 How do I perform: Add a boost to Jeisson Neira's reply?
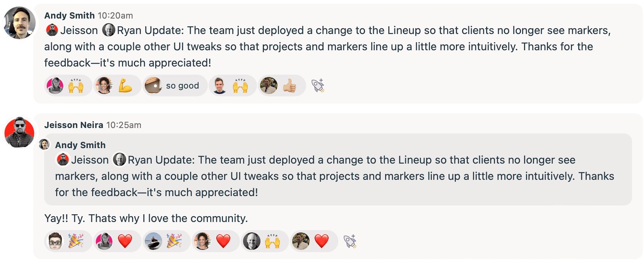coord(350,241)
